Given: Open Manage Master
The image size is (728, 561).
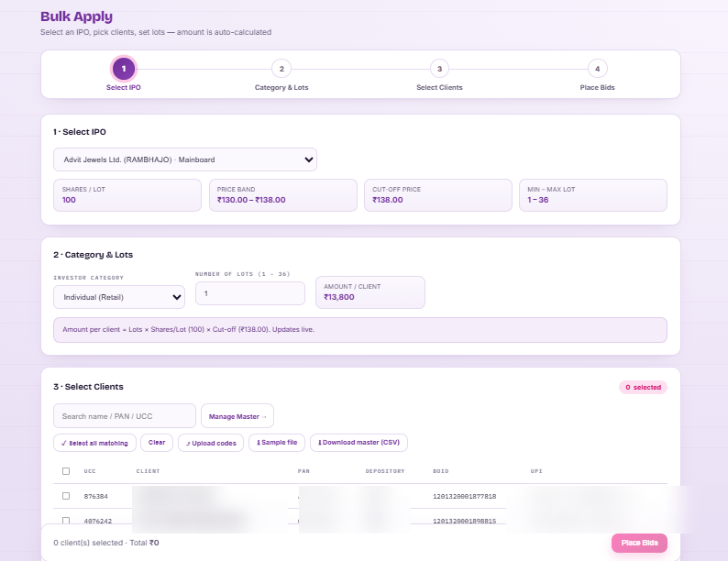Looking at the screenshot, I should pyautogui.click(x=237, y=416).
